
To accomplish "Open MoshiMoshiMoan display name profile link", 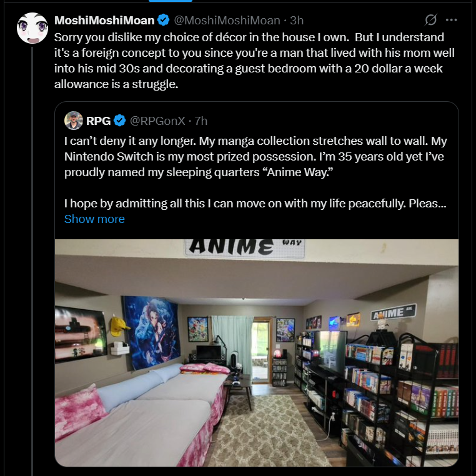I will [104, 21].
